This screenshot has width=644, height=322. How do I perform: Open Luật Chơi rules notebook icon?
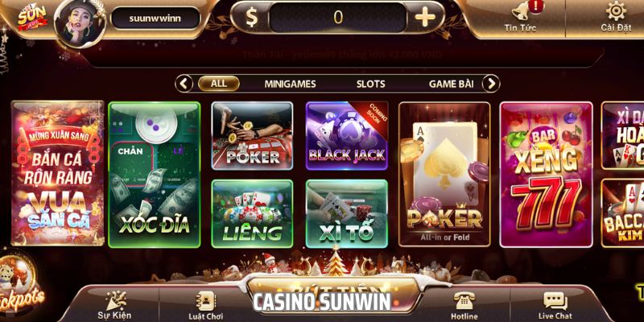tap(205, 301)
